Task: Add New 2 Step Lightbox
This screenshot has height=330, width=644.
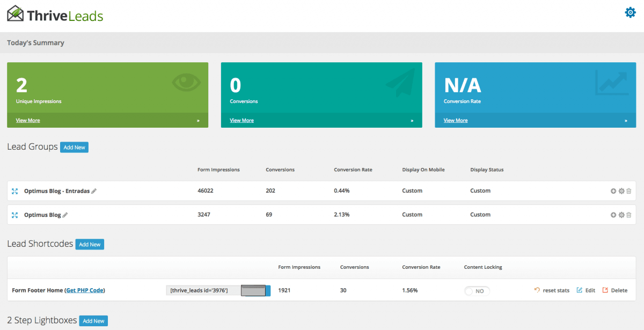Action: tap(93, 321)
